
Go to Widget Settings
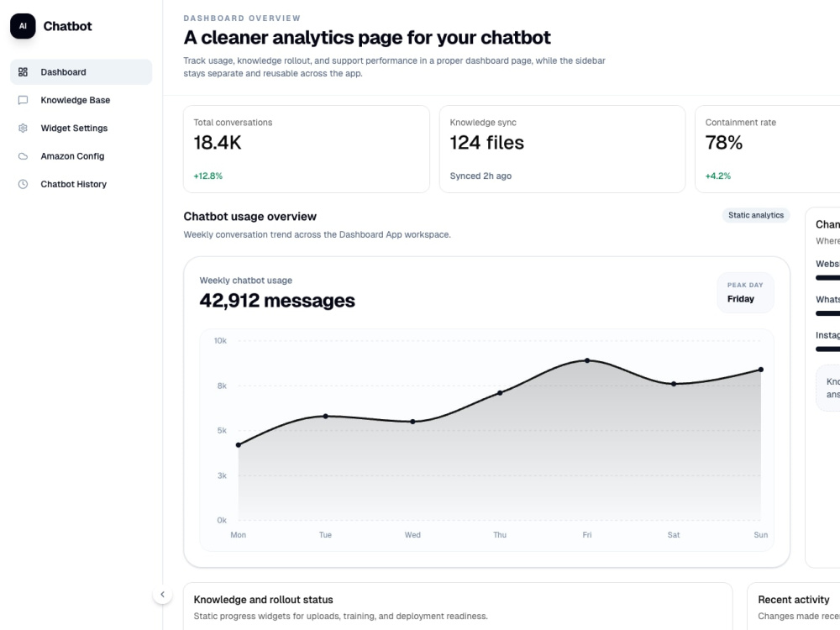(x=81, y=128)
